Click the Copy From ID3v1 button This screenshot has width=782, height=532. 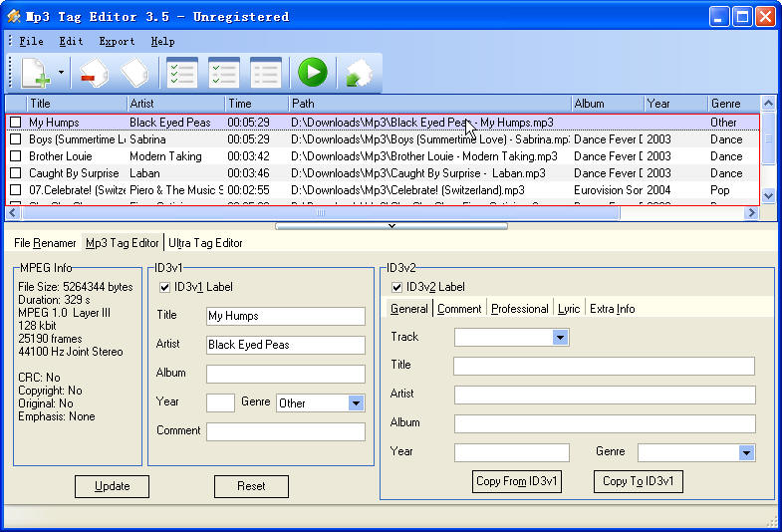click(x=517, y=481)
